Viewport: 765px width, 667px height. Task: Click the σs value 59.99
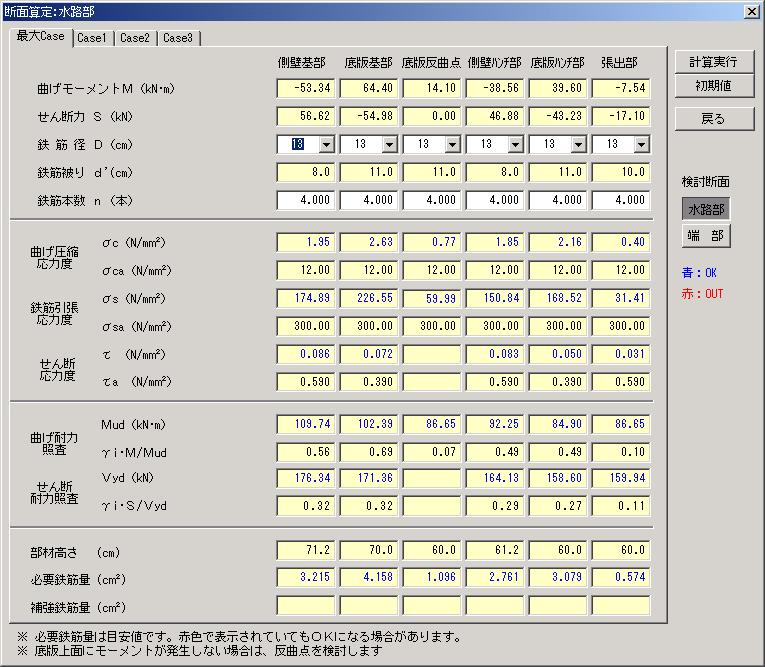tap(432, 298)
